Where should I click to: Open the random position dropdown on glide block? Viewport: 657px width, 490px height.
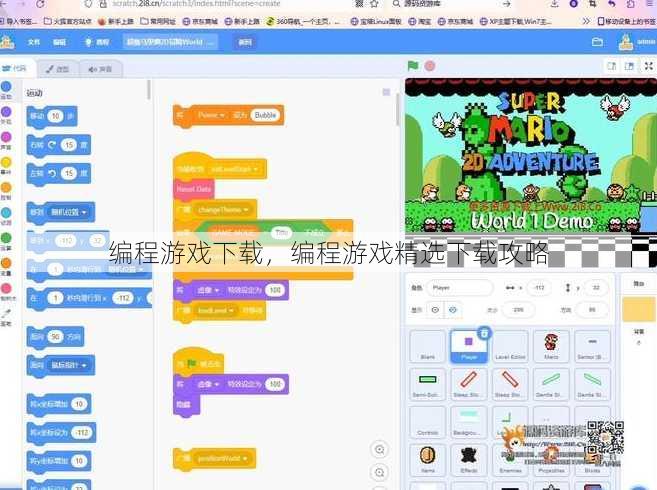tap(126, 269)
